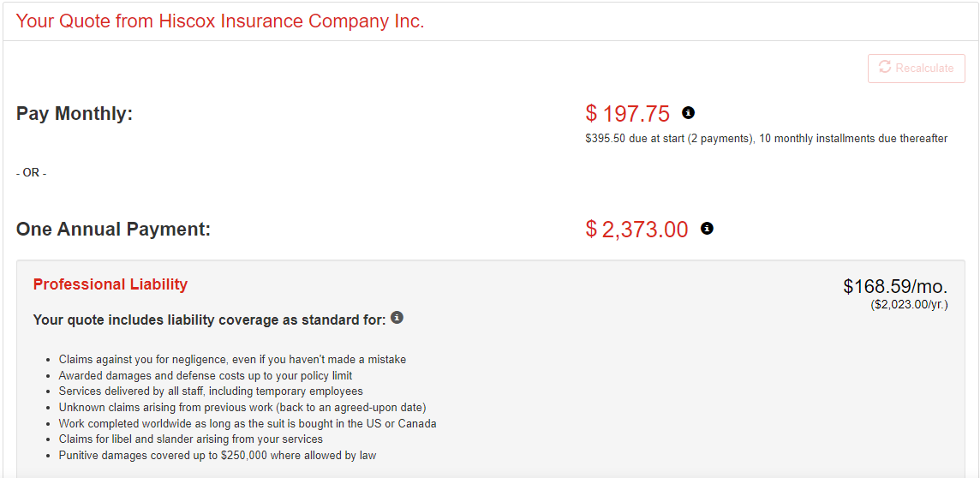Click the Professional Liability section heading
This screenshot has height=478, width=980.
tap(110, 284)
